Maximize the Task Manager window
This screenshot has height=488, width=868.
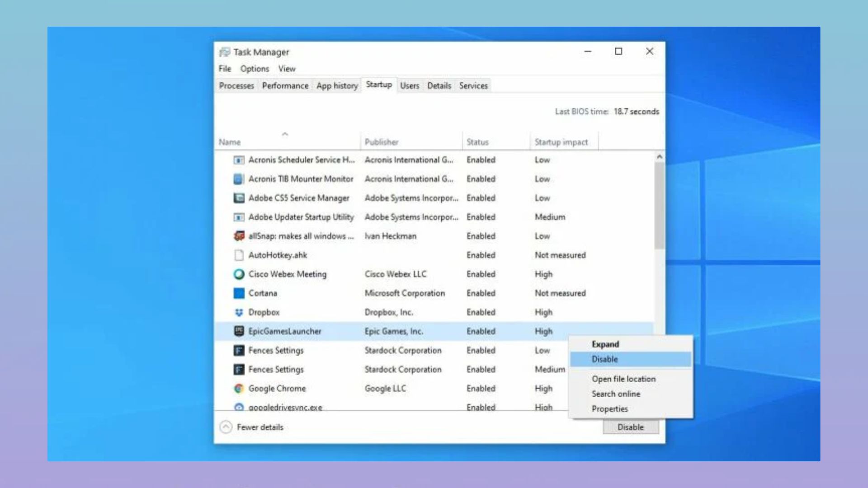(x=618, y=52)
